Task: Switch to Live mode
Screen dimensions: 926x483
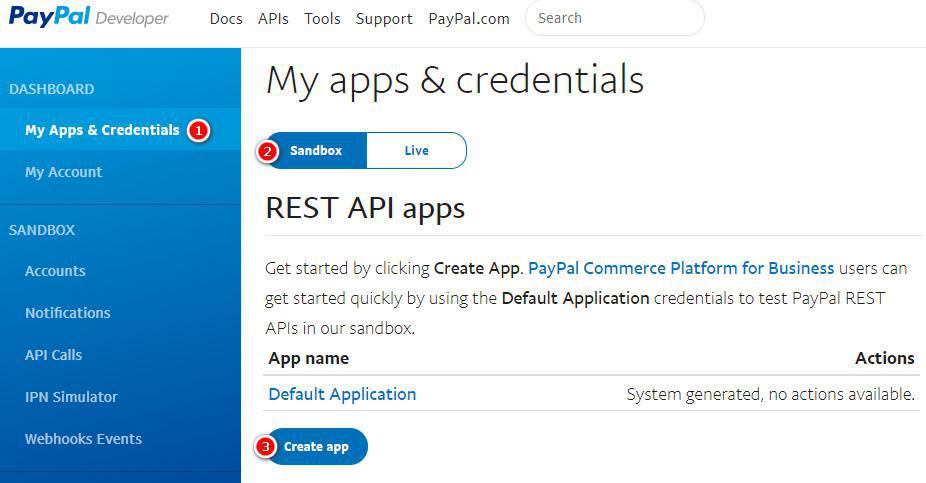Action: click(x=416, y=151)
